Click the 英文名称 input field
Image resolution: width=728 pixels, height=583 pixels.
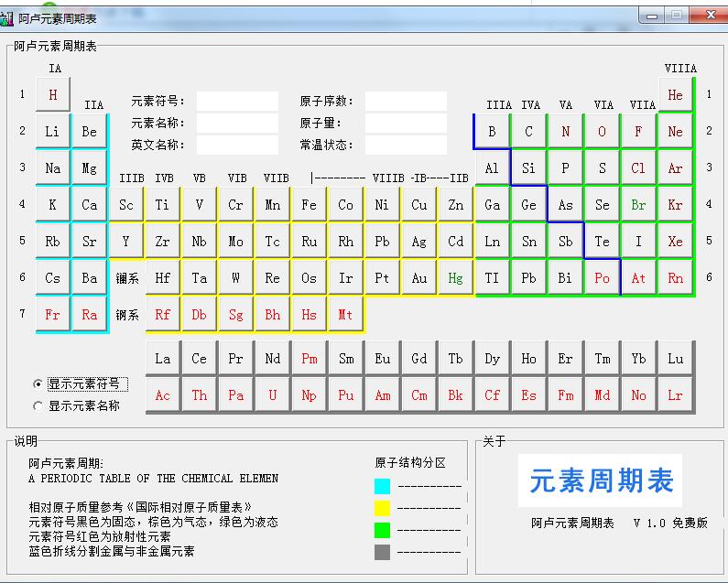click(x=237, y=145)
